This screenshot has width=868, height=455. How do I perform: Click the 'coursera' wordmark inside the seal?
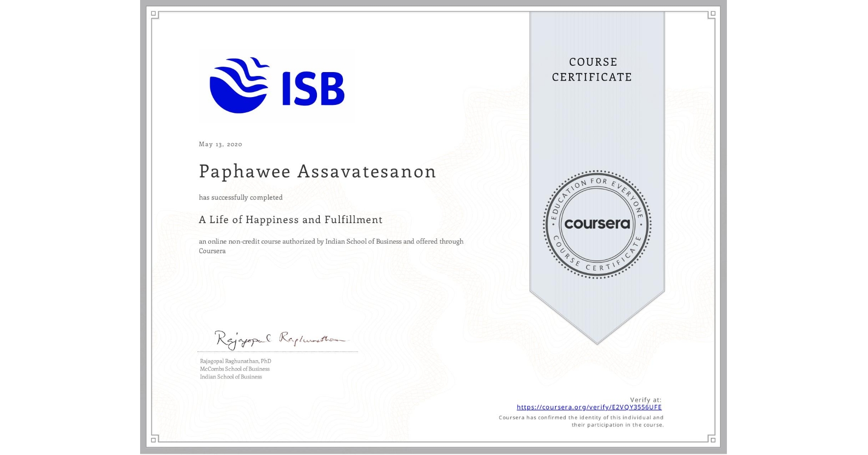coord(597,224)
